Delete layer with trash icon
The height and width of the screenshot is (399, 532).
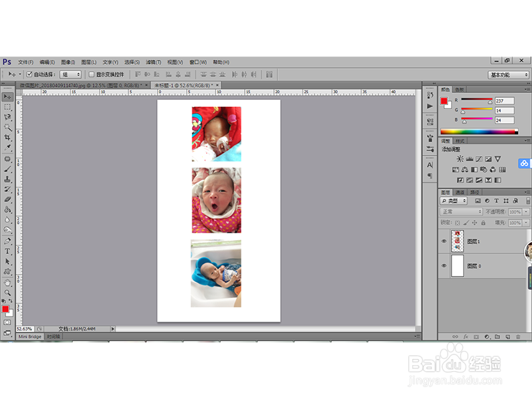(x=518, y=336)
